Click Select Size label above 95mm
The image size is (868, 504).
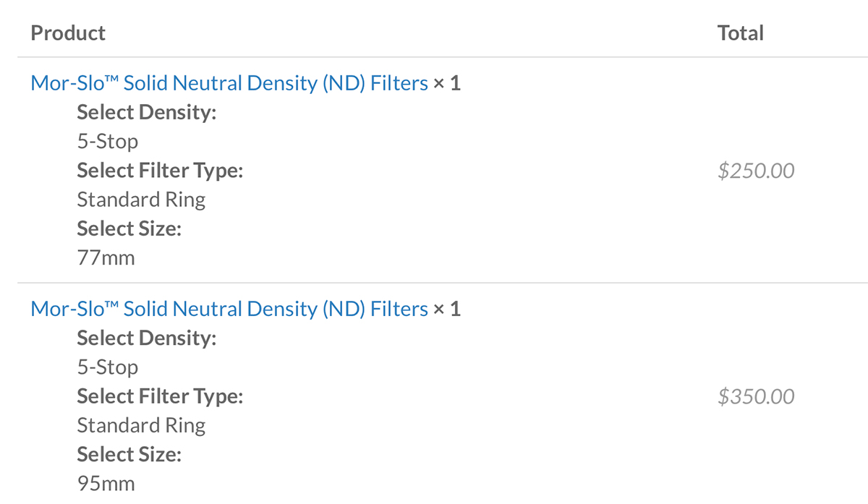tap(129, 455)
